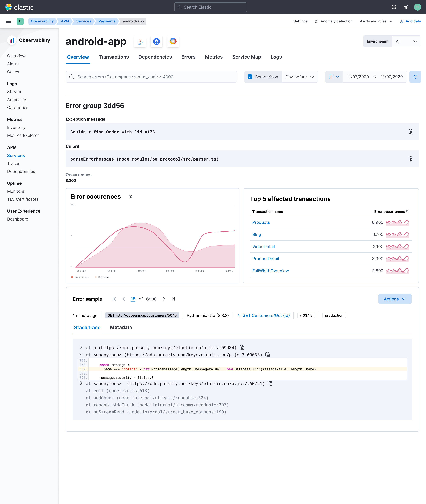Jump to the last error sample

[173, 299]
